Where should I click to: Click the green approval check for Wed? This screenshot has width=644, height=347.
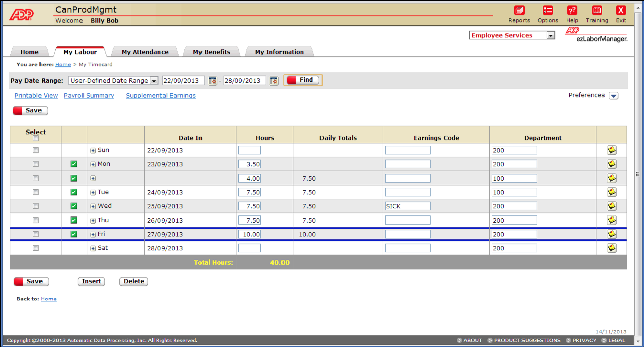74,206
